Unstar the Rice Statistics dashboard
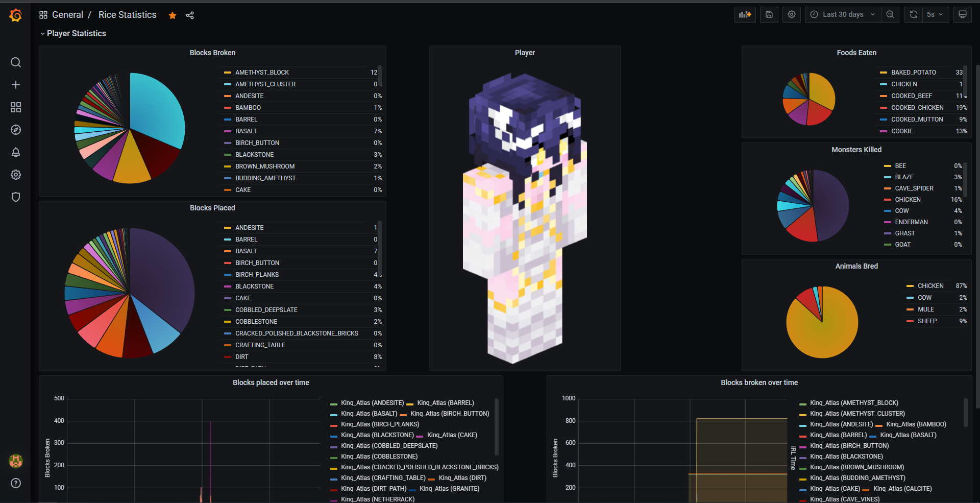Screen dimensions: 980x503 173,15
